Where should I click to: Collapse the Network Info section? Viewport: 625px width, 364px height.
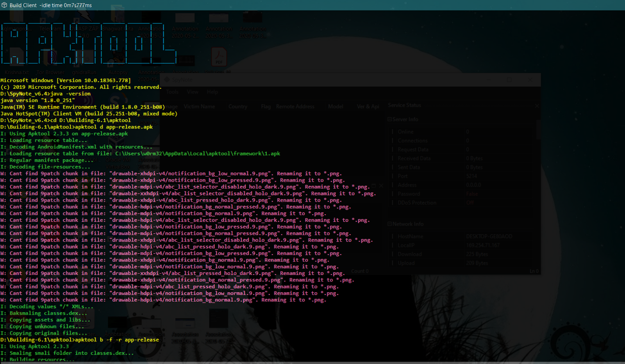pyautogui.click(x=389, y=224)
